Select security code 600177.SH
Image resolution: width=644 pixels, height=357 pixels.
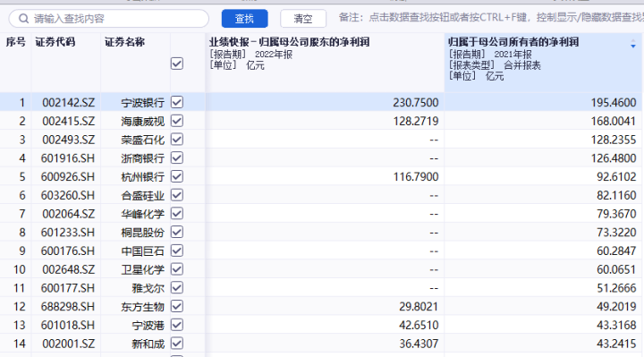click(x=68, y=288)
